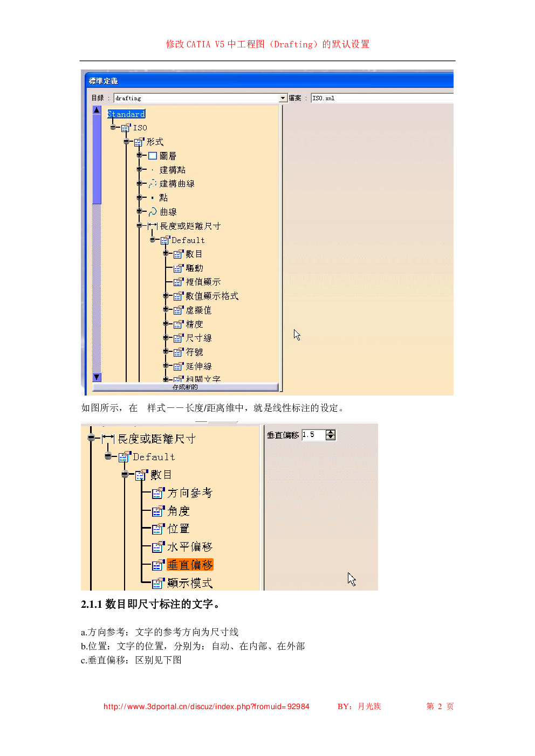Click the 尺寸線 node icon
This screenshot has width=535, height=756.
(x=179, y=338)
